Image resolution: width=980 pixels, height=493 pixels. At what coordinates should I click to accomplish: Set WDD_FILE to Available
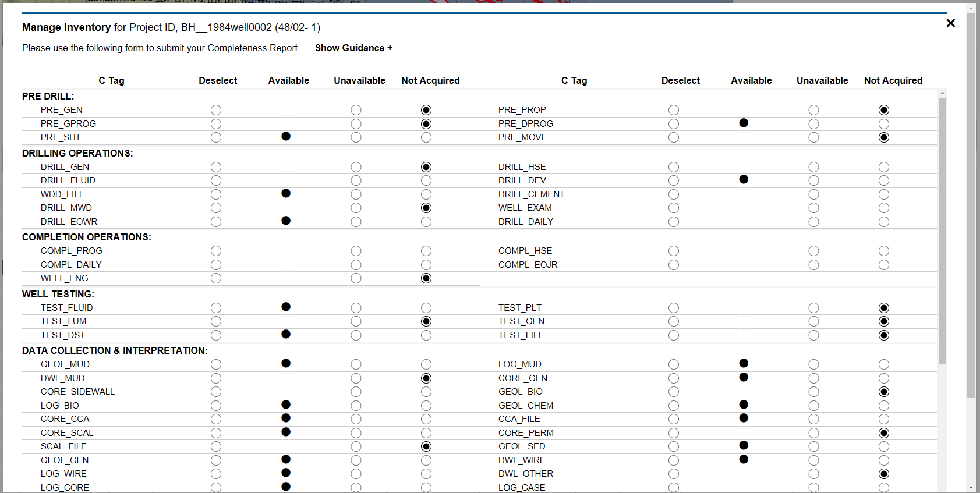[286, 193]
